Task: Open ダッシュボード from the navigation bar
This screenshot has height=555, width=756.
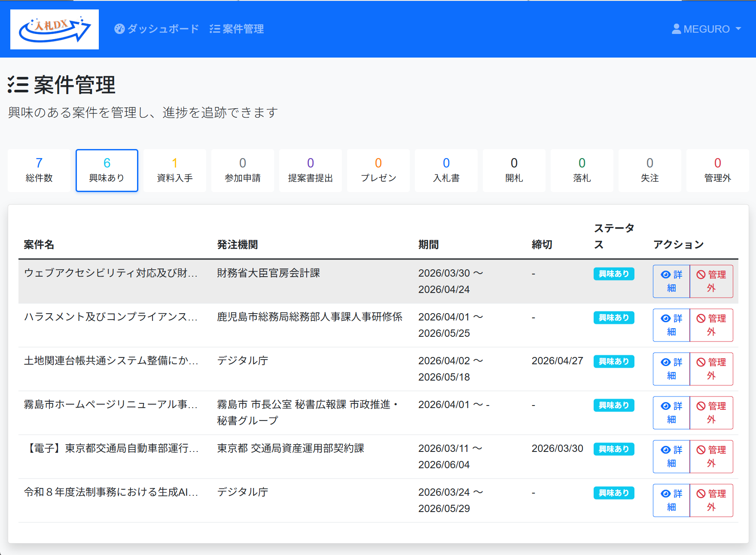Action: tap(162, 29)
